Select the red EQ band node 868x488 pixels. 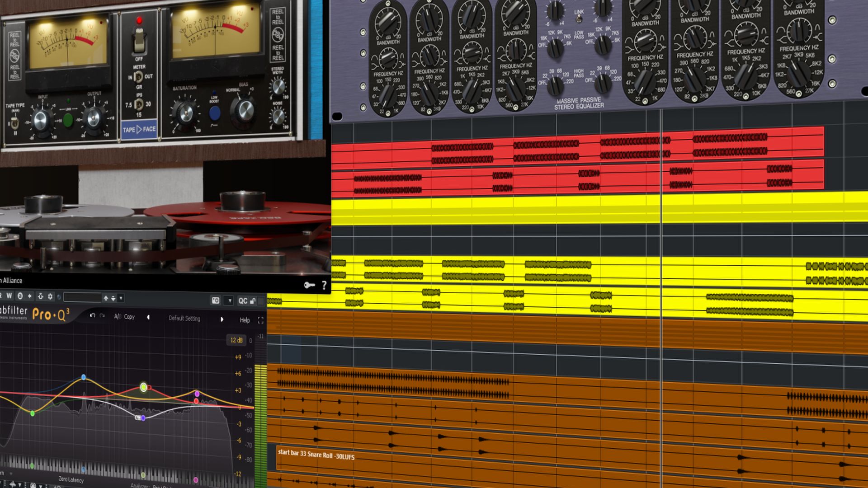click(196, 401)
